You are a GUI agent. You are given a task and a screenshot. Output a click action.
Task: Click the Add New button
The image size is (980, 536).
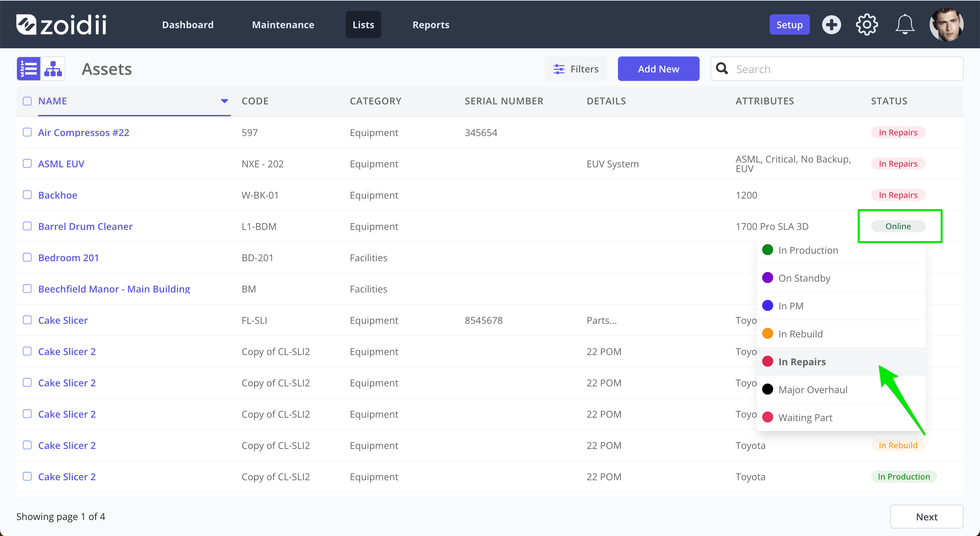(x=658, y=69)
